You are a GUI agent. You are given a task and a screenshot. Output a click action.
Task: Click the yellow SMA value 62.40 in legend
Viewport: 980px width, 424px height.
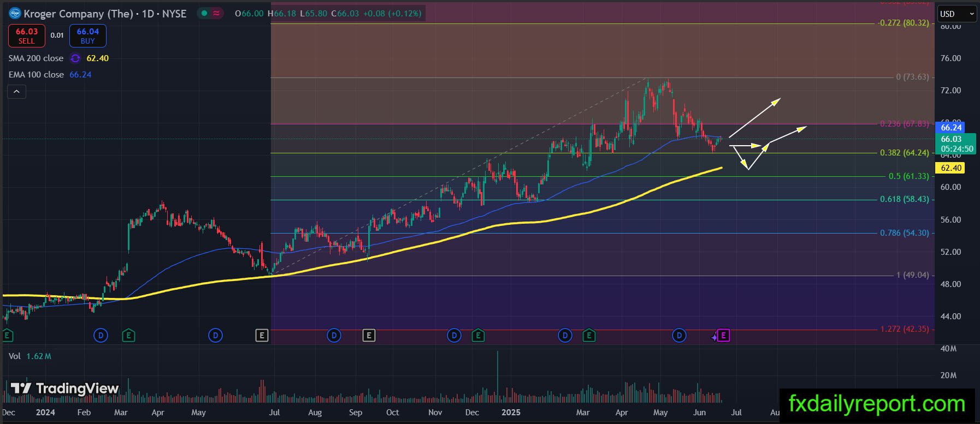98,58
